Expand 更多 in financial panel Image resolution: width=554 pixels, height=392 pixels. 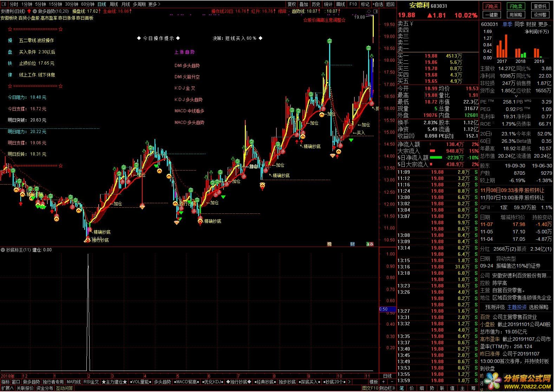544,24
